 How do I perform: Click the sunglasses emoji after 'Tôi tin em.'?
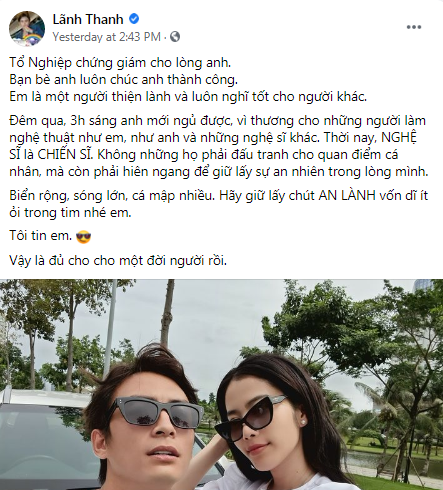click(x=83, y=237)
